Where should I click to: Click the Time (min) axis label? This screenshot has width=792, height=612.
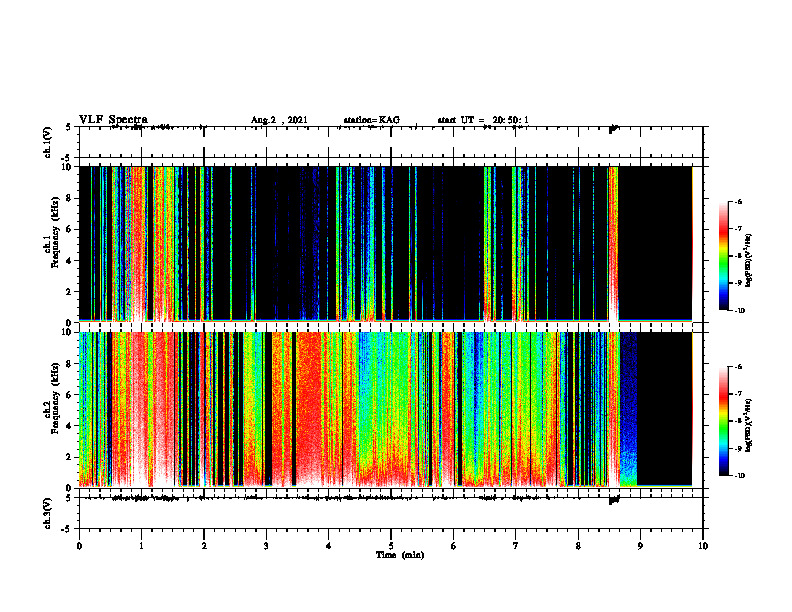[x=400, y=555]
